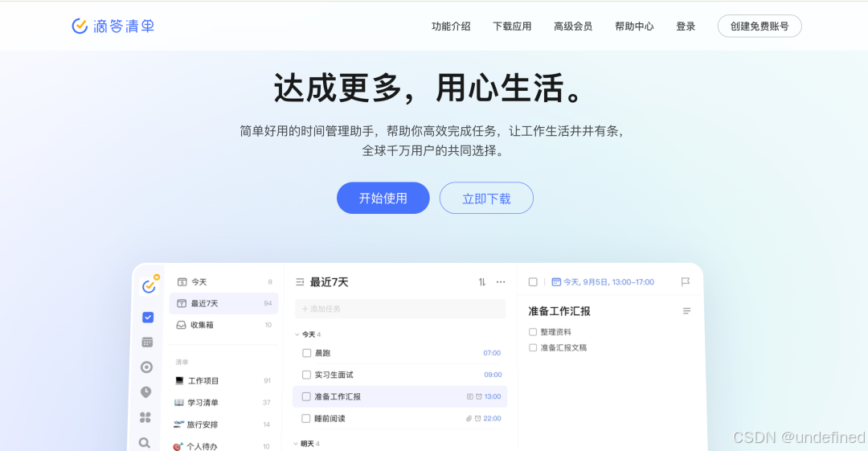Click the 工作项目 laptop emoji icon
Viewport: 868px width, 451px height.
pos(179,380)
